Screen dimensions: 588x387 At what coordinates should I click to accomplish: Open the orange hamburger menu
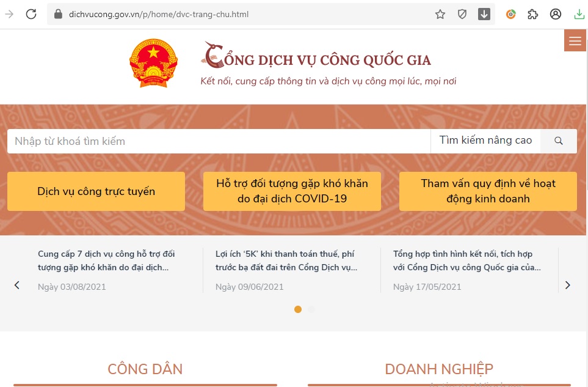pos(575,40)
